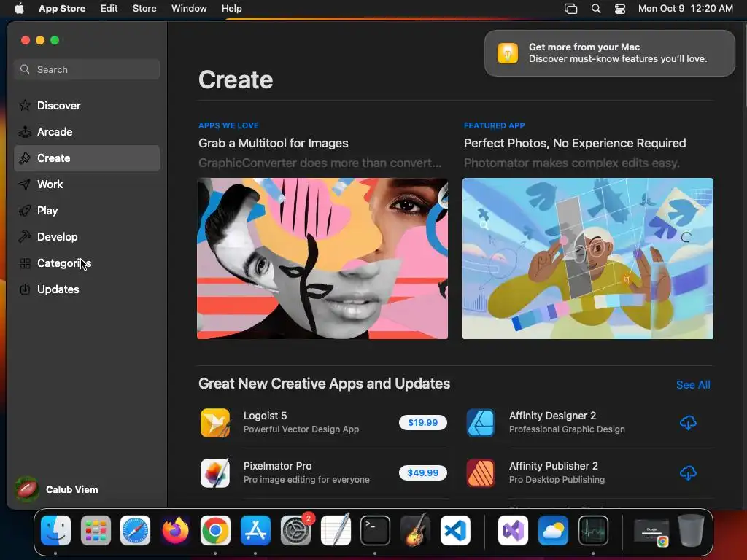Screen dimensions: 747x560
Task: Go to the Play section
Action: click(87, 211)
